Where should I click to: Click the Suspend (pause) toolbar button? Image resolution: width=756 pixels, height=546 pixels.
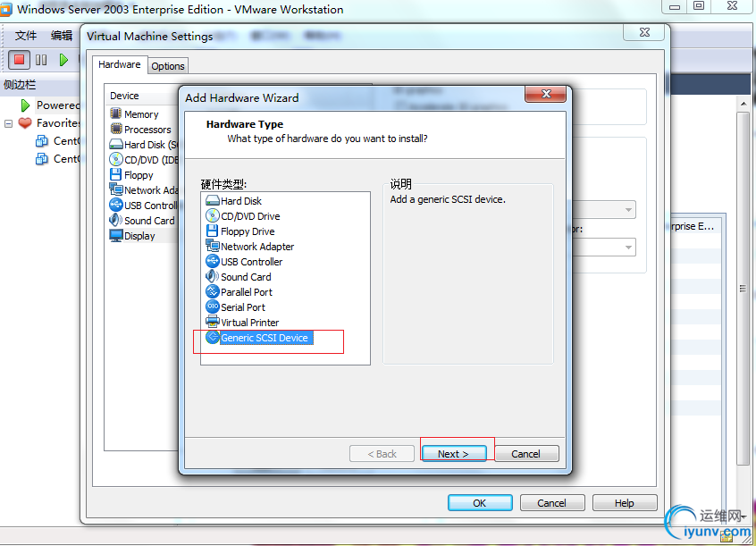(x=41, y=60)
